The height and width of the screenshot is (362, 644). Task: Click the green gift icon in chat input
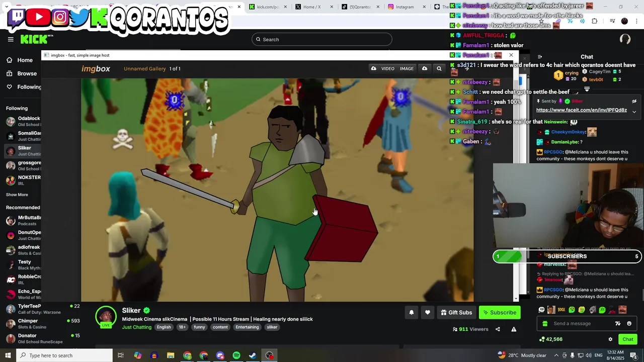click(545, 324)
